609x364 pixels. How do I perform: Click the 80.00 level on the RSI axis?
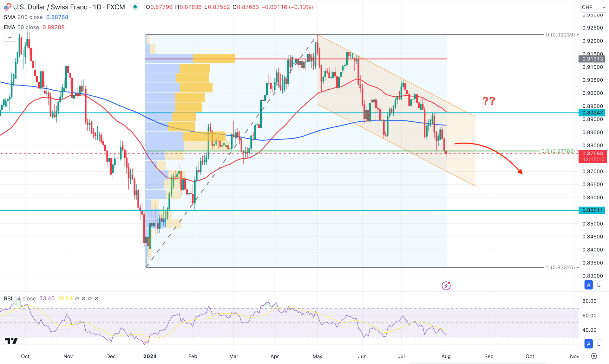click(589, 301)
